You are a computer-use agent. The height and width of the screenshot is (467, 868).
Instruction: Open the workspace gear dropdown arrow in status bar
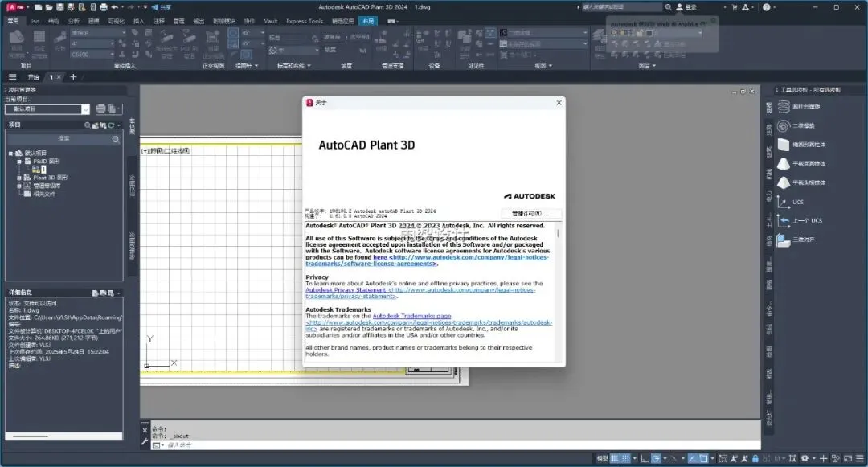pos(813,458)
